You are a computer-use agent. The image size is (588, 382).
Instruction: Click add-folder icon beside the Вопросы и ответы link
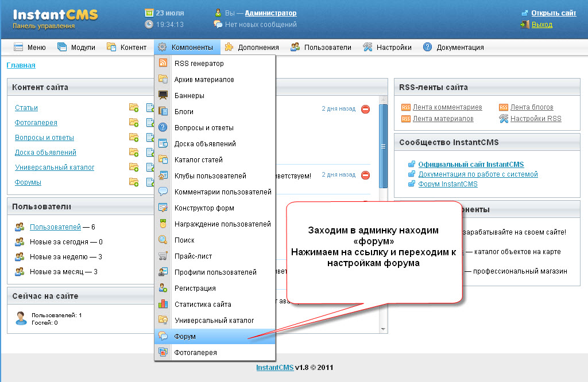(x=134, y=138)
